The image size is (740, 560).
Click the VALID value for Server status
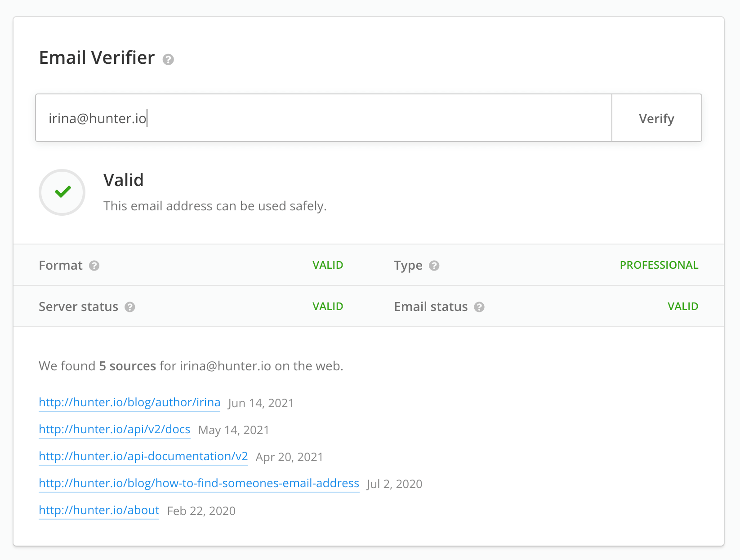pos(328,307)
